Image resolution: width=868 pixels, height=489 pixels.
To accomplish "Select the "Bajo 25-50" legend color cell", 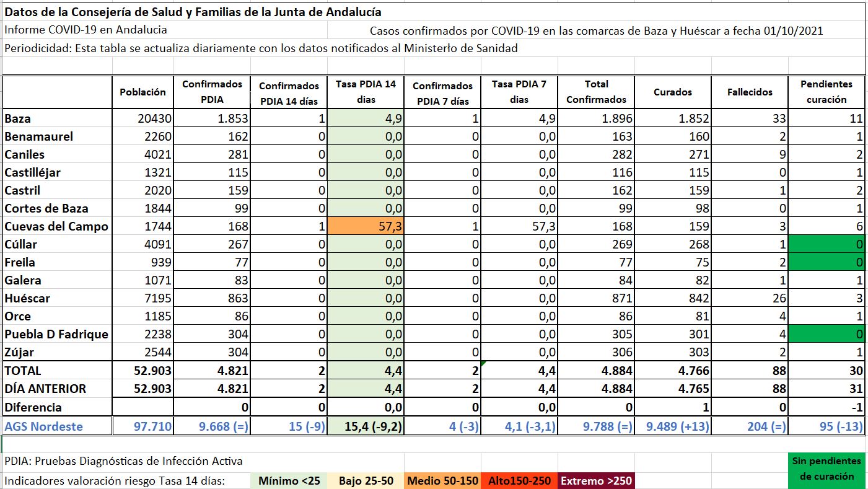I will click(366, 481).
